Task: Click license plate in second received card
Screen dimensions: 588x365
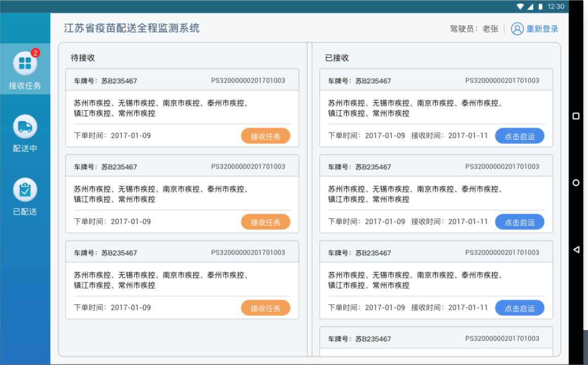Action: click(x=359, y=167)
